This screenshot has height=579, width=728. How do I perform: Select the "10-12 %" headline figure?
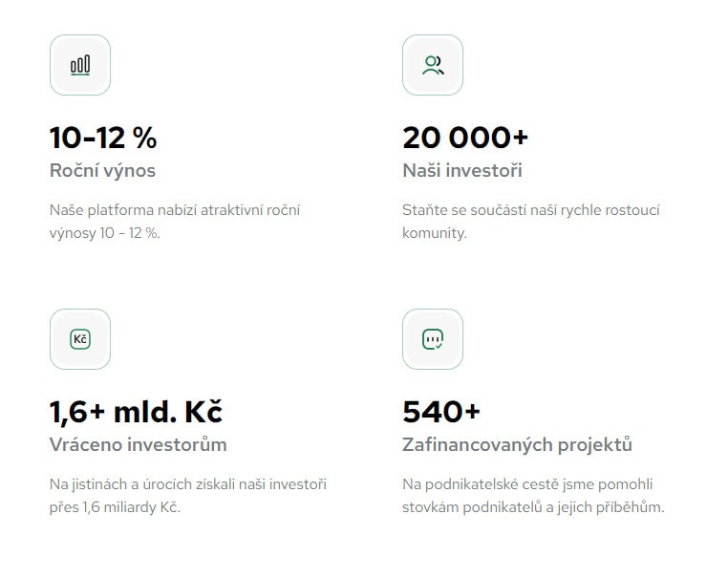(103, 138)
